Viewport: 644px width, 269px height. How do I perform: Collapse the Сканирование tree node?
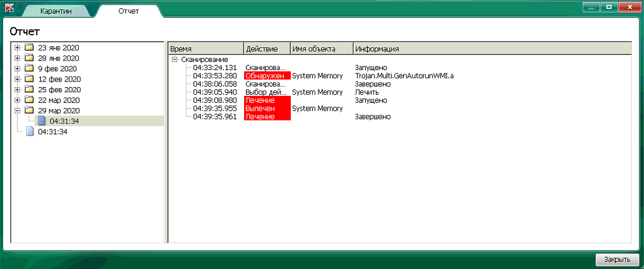tap(175, 59)
